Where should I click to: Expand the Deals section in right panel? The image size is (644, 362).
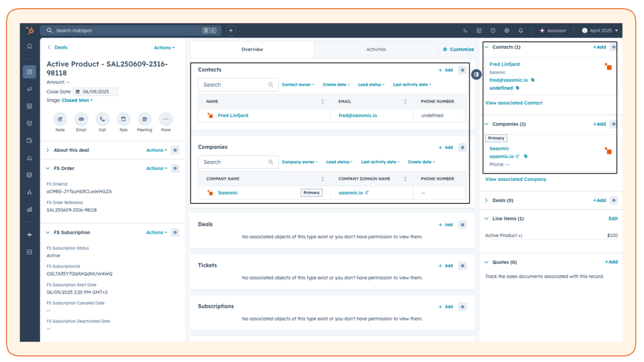(486, 200)
